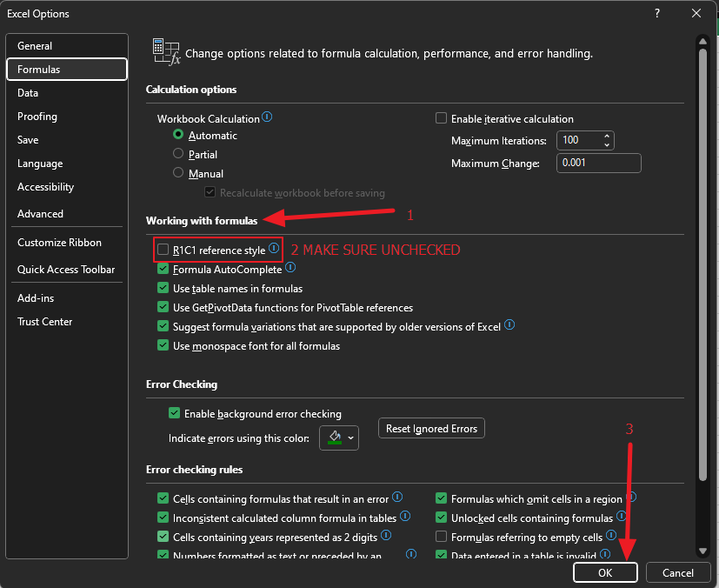Toggle Inconsistent calculated column formula in tables
The height and width of the screenshot is (588, 719).
click(163, 518)
